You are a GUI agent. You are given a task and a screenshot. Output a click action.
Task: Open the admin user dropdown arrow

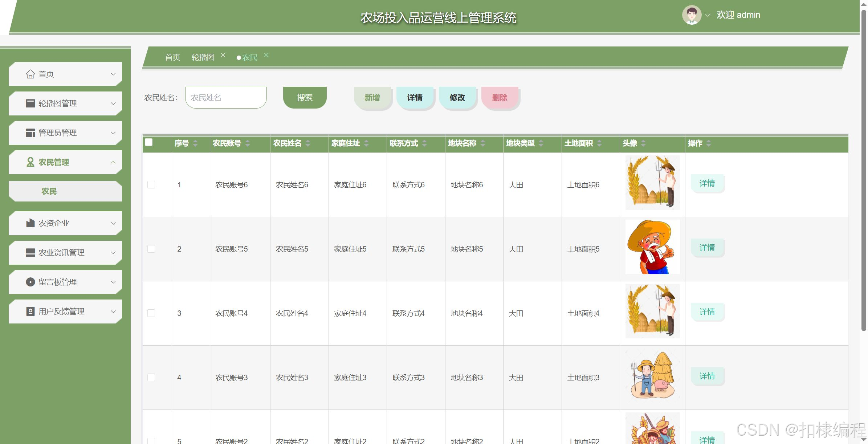[708, 15]
